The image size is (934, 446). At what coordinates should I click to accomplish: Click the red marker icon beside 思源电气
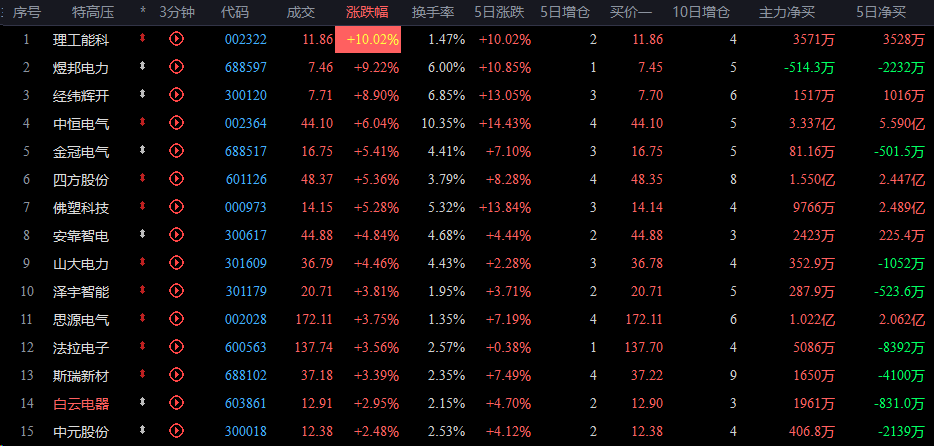(x=142, y=318)
